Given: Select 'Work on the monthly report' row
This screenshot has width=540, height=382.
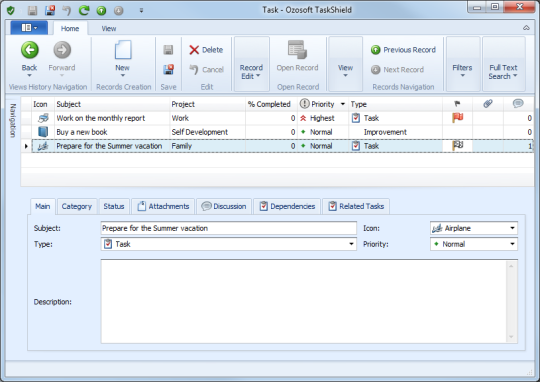Looking at the screenshot, I should pyautogui.click(x=277, y=118).
